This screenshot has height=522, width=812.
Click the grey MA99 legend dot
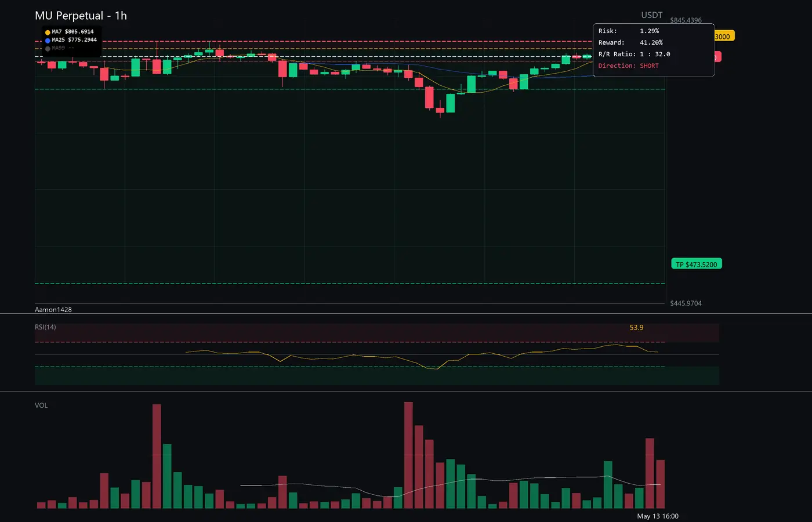(48, 49)
